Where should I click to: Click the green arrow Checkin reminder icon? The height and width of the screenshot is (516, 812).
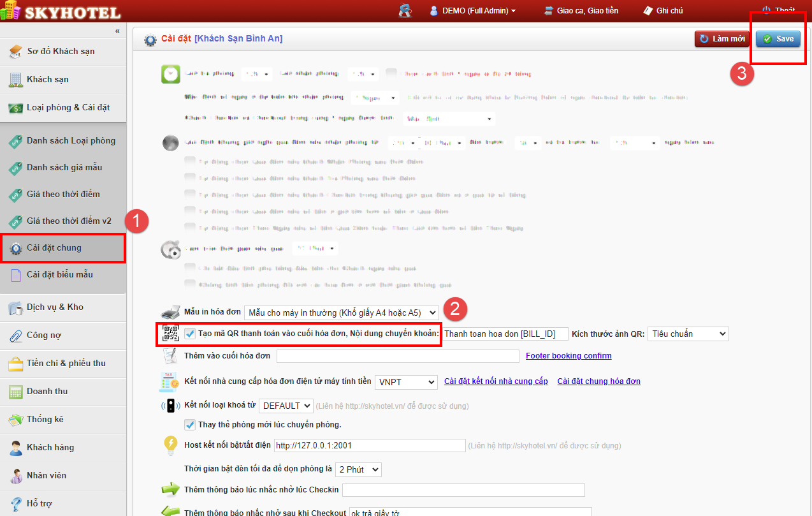(x=170, y=490)
